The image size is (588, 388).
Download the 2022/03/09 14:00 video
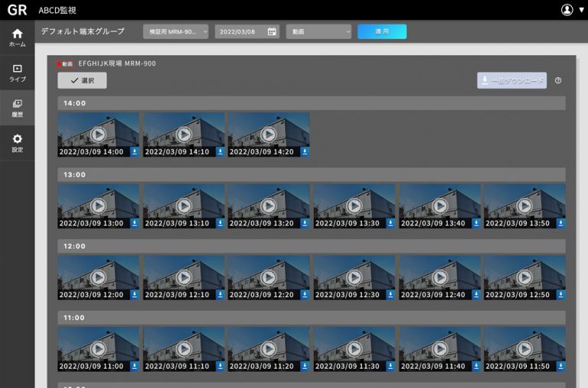coord(135,152)
